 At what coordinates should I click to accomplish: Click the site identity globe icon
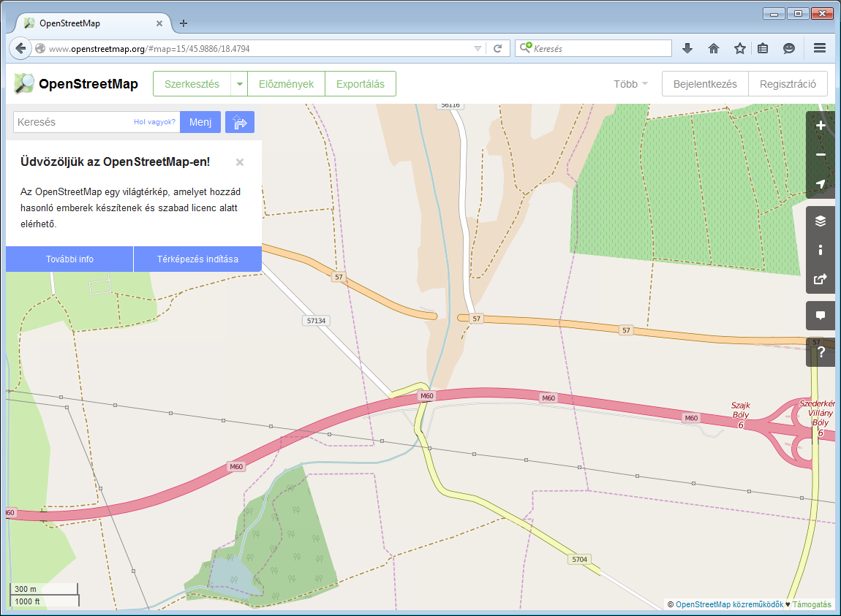click(40, 48)
